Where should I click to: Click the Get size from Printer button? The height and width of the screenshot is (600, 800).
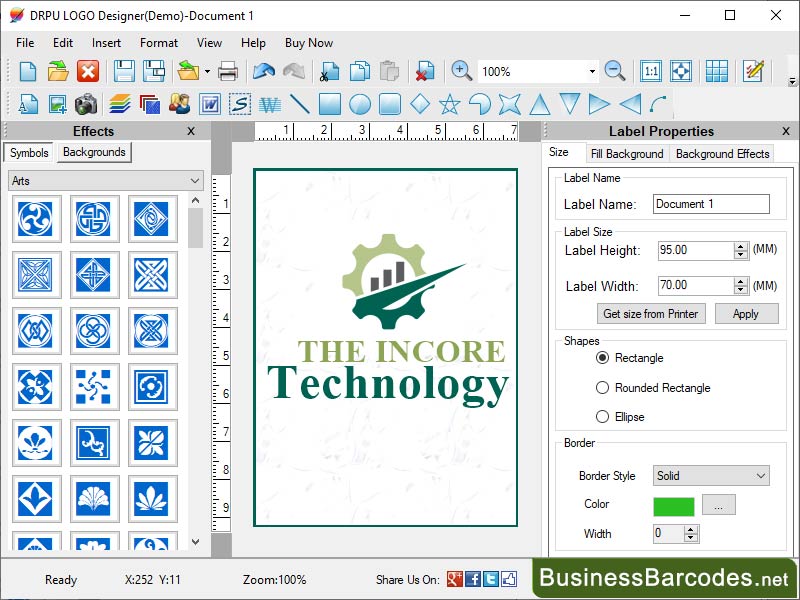[651, 313]
